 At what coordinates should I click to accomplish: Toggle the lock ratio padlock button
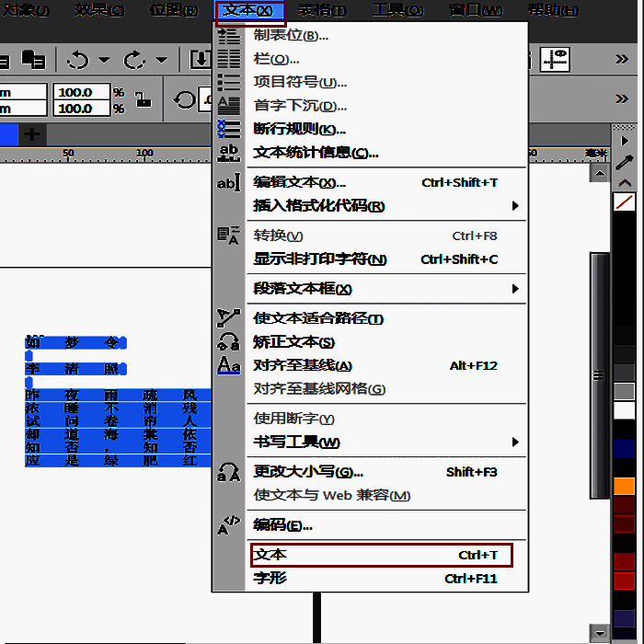[144, 99]
